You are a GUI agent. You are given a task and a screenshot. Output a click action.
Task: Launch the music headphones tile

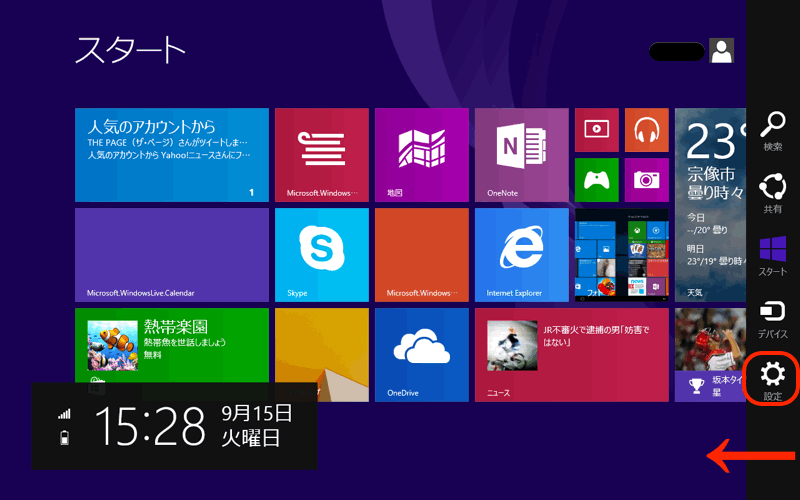(x=646, y=129)
